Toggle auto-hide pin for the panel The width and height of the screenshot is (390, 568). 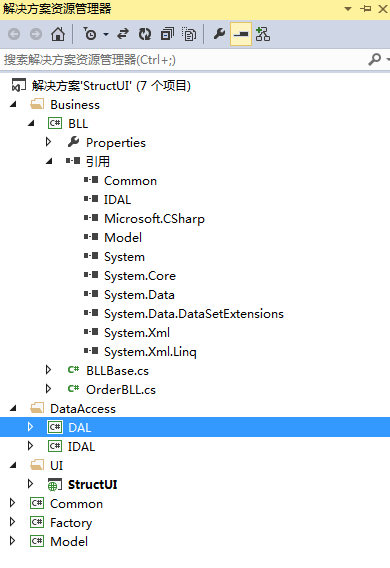pyautogui.click(x=366, y=9)
